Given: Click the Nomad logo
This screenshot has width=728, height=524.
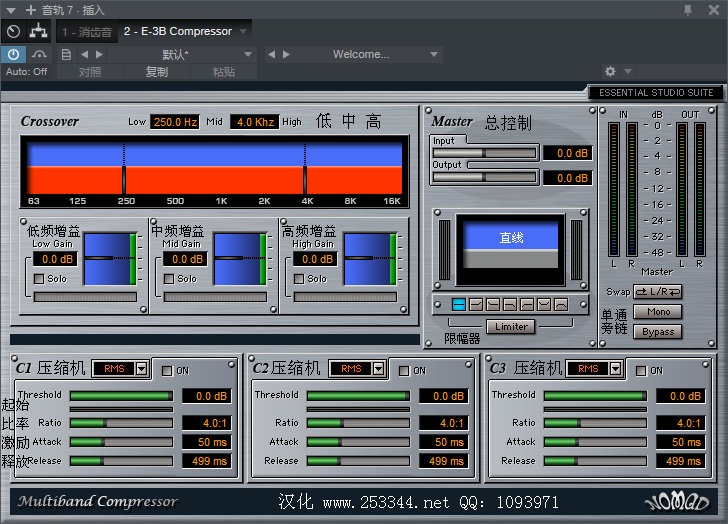Looking at the screenshot, I should [676, 502].
